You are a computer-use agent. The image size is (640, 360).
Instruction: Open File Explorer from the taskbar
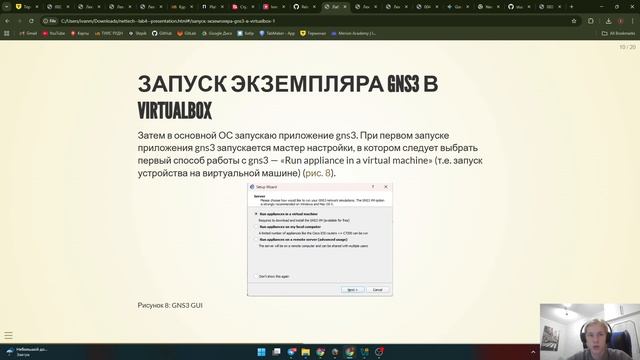(x=305, y=352)
